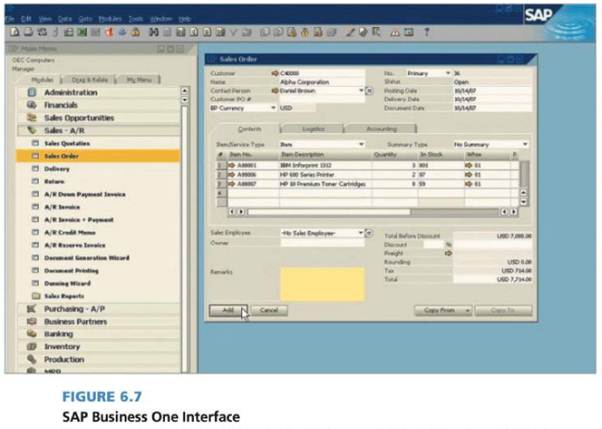
Task: Click the Add button
Action: pyautogui.click(x=228, y=311)
